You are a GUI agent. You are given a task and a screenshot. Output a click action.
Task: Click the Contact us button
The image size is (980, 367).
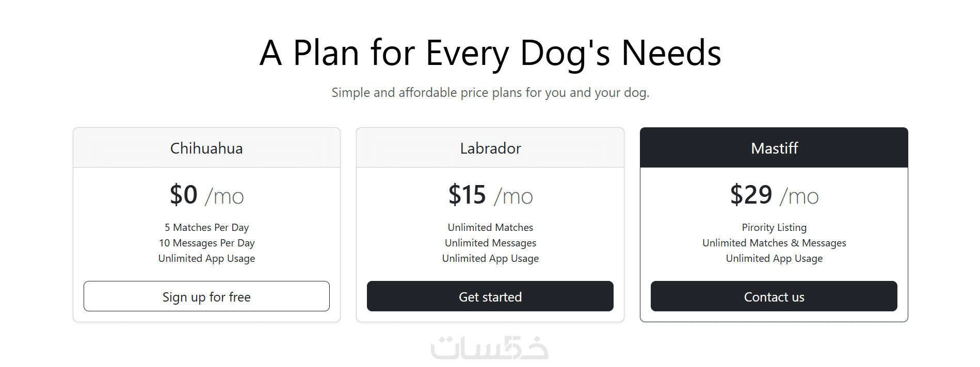[774, 296]
